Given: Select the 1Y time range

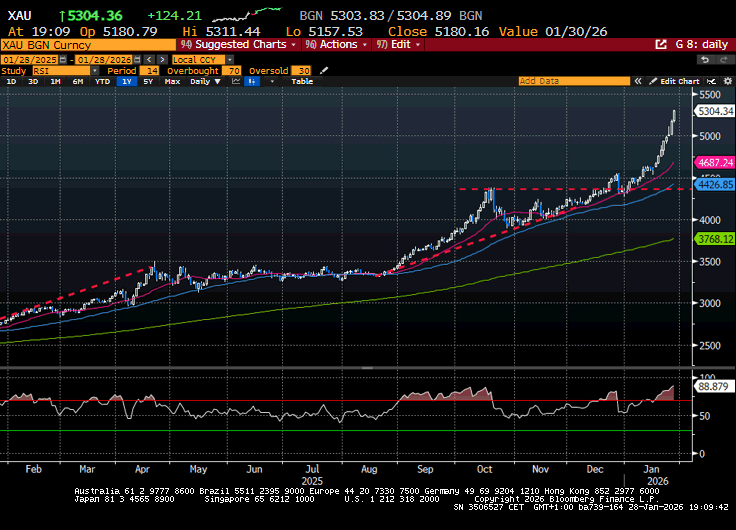Looking at the screenshot, I should coord(126,81).
